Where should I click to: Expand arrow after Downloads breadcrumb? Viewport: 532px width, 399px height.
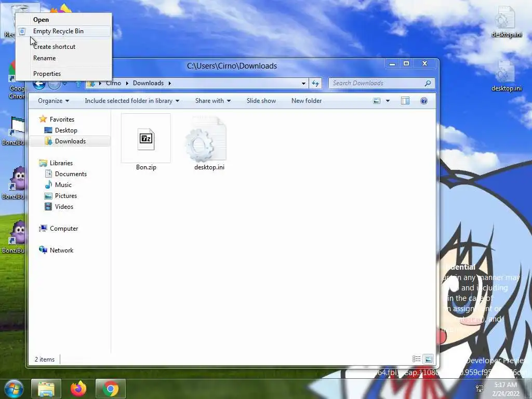click(170, 83)
